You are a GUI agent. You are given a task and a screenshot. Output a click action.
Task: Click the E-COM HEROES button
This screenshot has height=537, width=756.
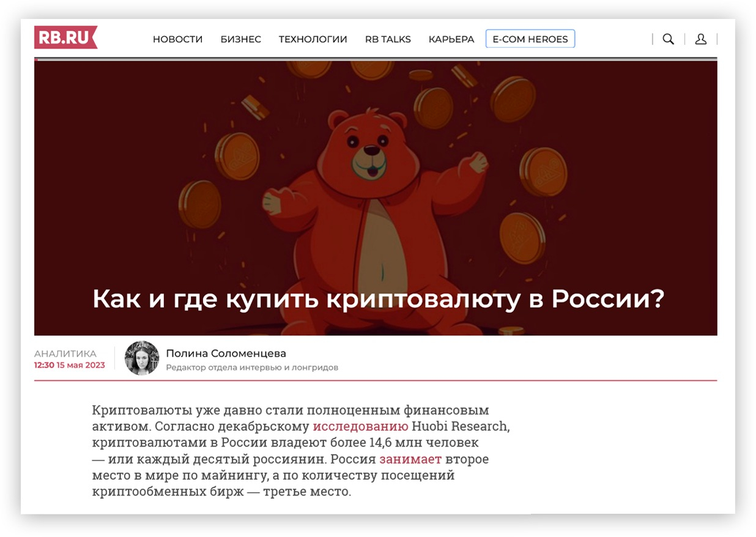tap(530, 39)
